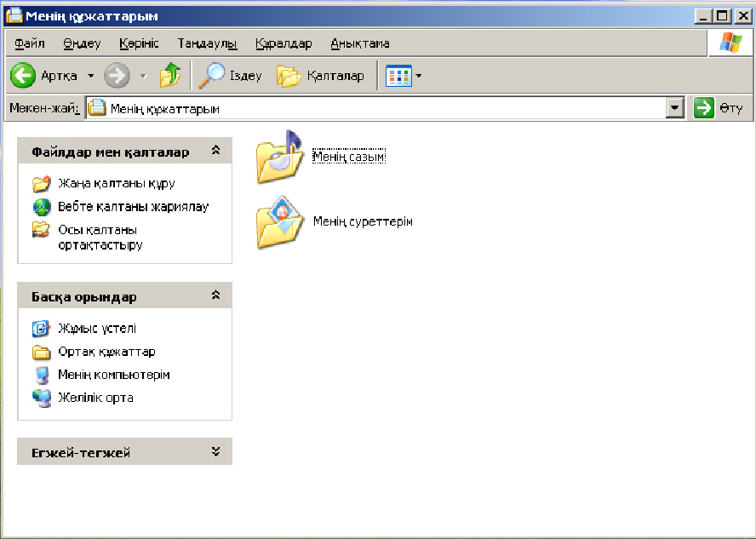Open the Жұмыс үстелі link
Viewport: 756px width, 539px height.
pos(97,329)
